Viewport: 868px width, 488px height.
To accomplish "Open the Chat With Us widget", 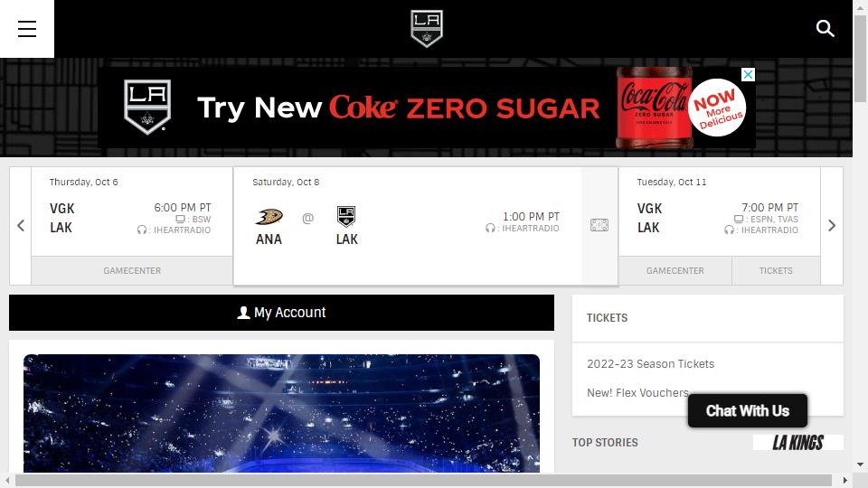I will 748,410.
